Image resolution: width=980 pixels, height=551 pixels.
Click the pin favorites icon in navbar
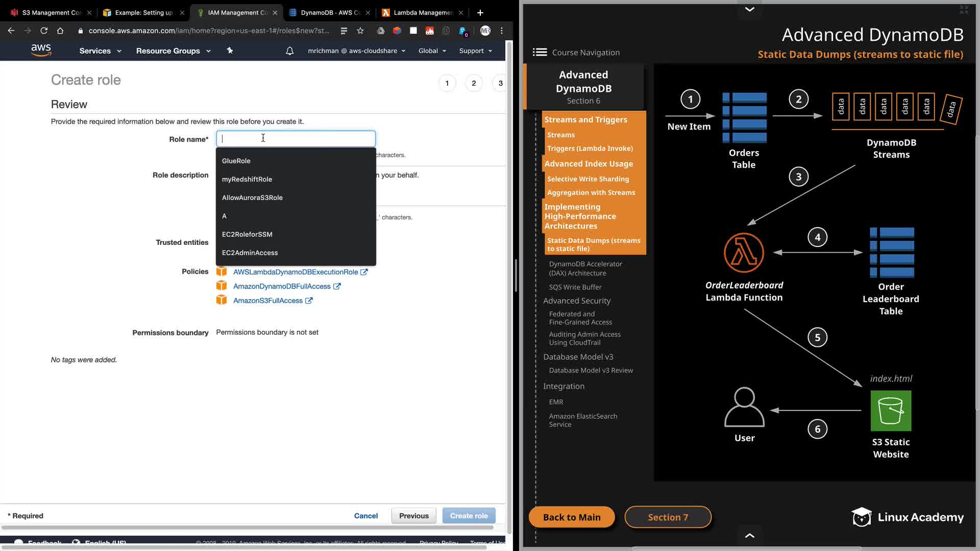(230, 51)
